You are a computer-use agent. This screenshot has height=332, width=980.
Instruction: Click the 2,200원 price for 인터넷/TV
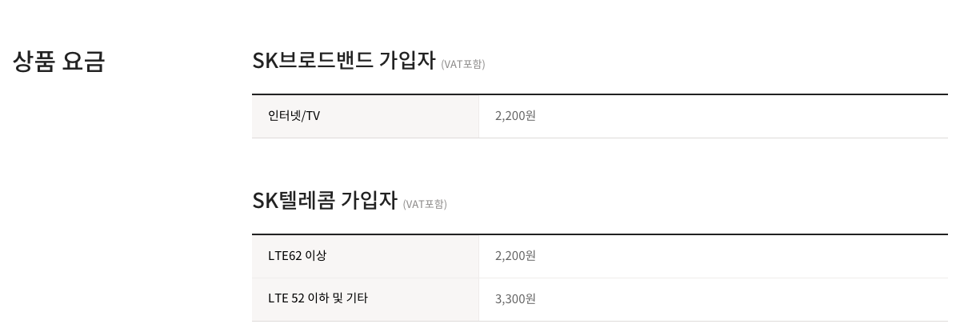(x=515, y=116)
